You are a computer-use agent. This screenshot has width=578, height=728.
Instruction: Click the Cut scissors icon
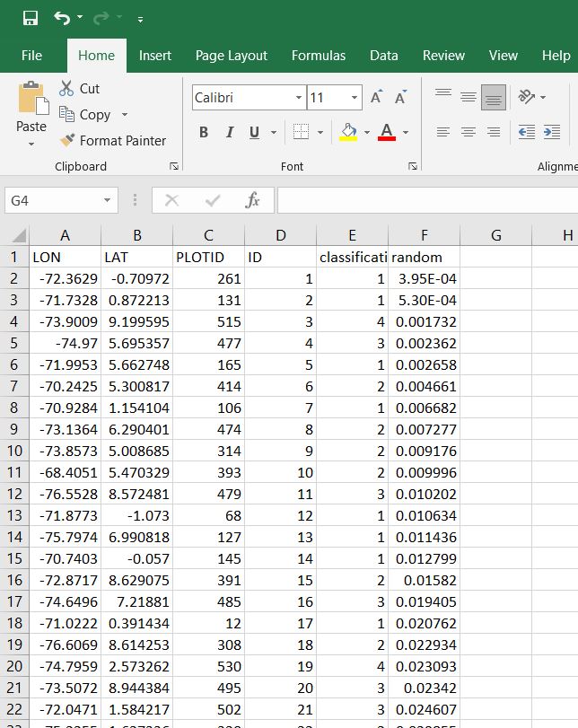[x=66, y=88]
